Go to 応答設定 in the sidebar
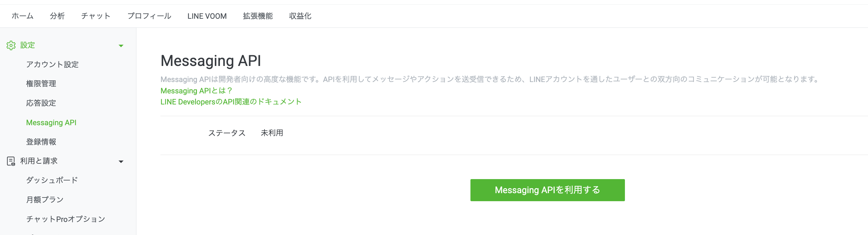The width and height of the screenshot is (868, 235). (x=41, y=103)
